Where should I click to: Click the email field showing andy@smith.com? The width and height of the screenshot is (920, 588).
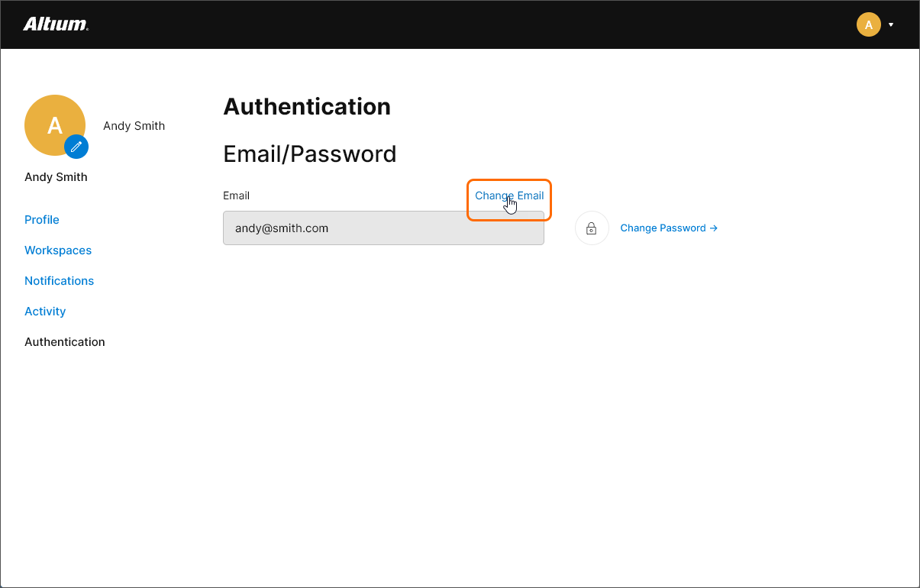click(383, 228)
